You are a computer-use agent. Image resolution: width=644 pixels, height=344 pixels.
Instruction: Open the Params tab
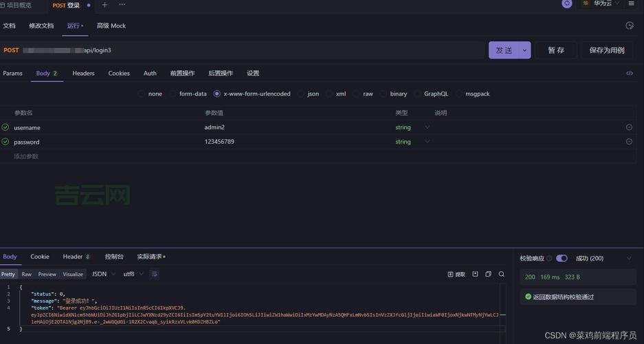pos(13,73)
